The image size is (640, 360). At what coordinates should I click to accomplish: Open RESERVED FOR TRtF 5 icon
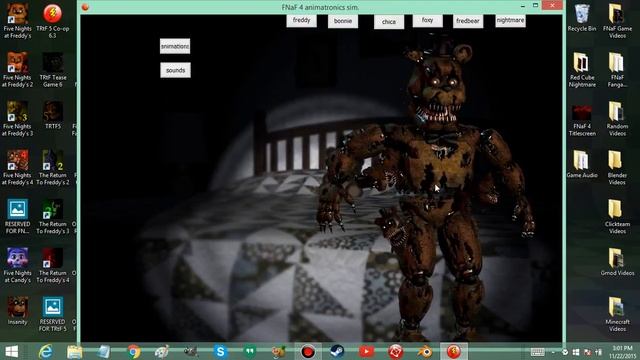click(53, 314)
